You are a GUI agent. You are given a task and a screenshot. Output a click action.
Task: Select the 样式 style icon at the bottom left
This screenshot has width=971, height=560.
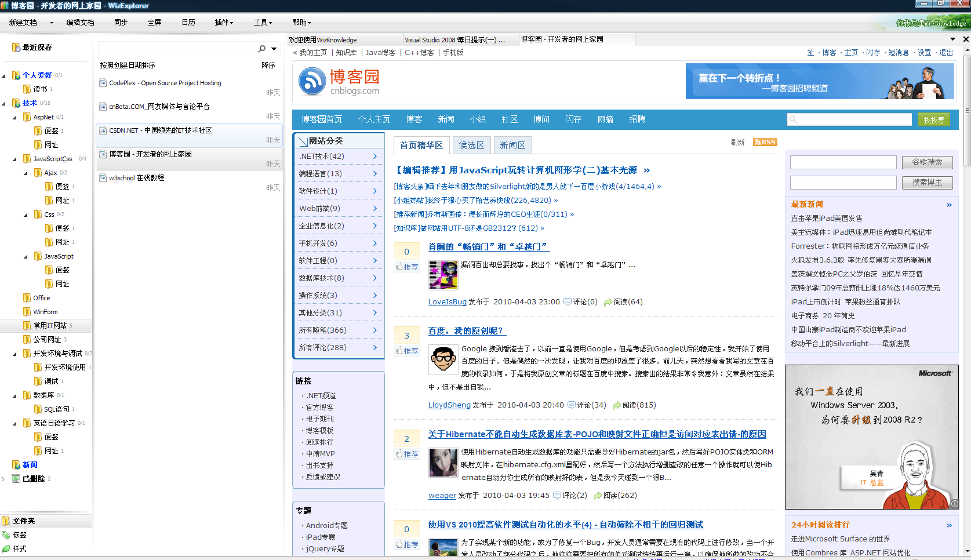coord(6,548)
